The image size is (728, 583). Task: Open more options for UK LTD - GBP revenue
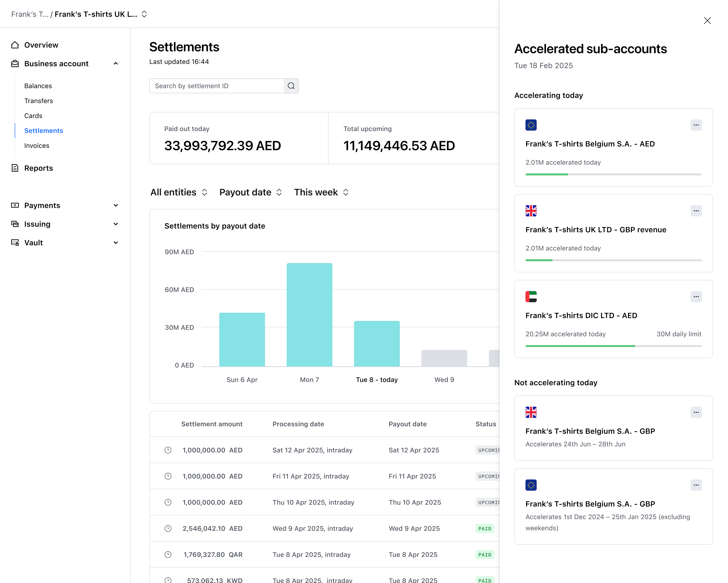pos(696,211)
